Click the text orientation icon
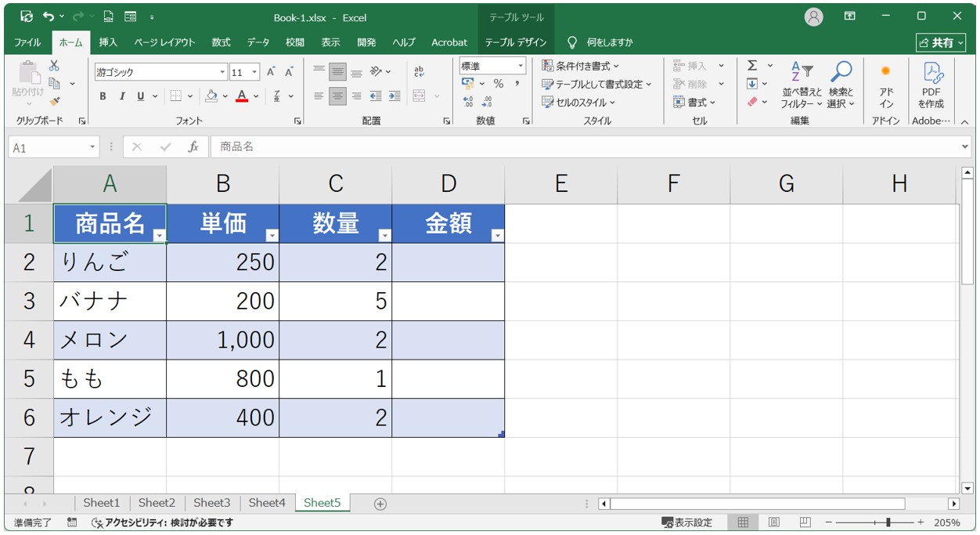 [377, 72]
